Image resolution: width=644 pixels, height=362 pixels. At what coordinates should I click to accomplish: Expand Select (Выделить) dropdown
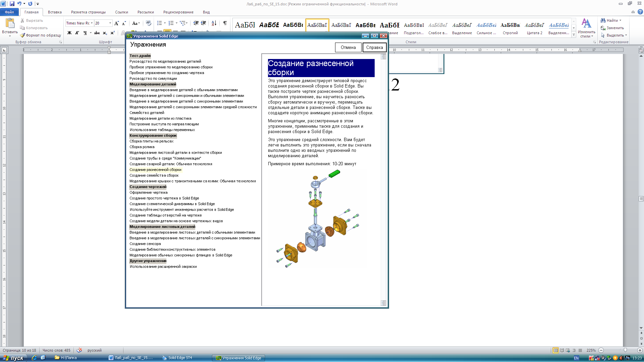coord(614,35)
